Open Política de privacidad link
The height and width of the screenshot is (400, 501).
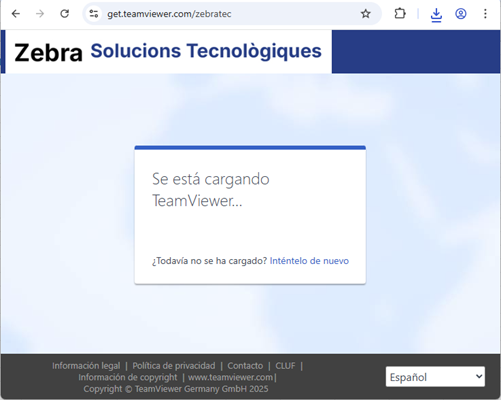click(x=174, y=366)
